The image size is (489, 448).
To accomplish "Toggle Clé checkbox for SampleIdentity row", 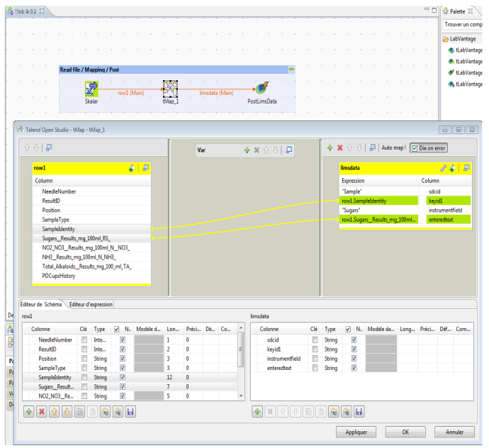I will [84, 377].
